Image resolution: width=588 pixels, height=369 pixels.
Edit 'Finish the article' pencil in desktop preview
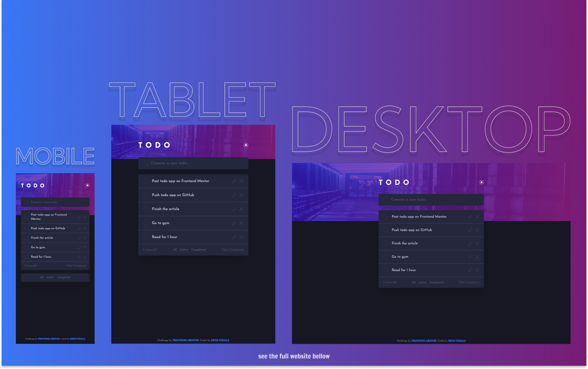tap(470, 243)
